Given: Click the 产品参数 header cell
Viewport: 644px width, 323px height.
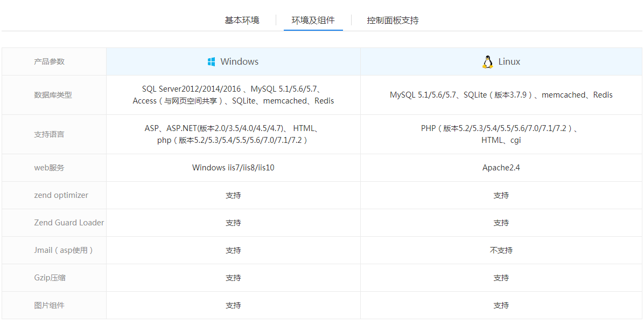Looking at the screenshot, I should pyautogui.click(x=49, y=61).
